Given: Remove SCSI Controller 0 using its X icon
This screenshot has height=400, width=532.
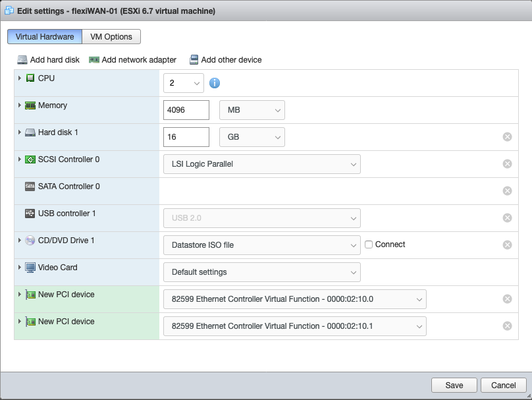Looking at the screenshot, I should pyautogui.click(x=507, y=164).
